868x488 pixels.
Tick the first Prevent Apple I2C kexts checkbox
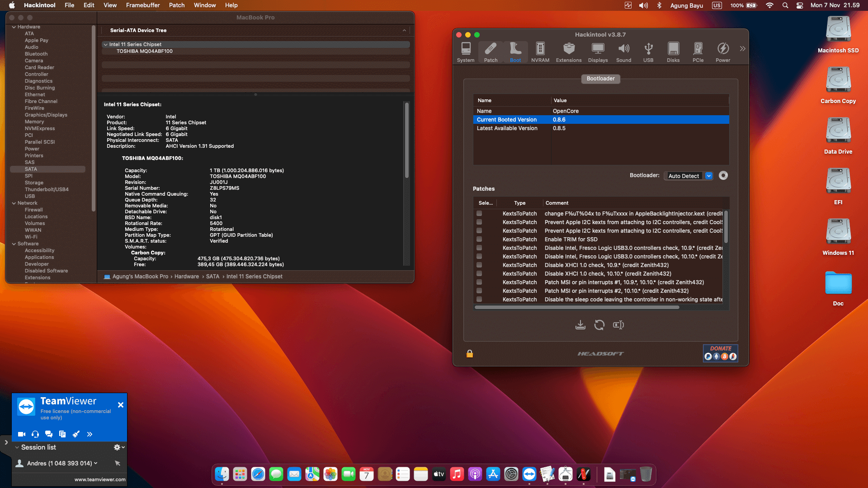tap(479, 222)
